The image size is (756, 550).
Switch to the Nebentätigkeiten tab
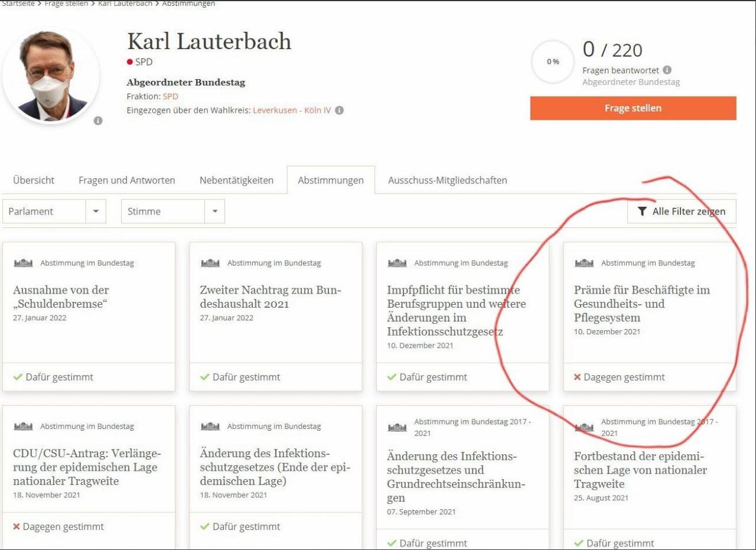236,180
